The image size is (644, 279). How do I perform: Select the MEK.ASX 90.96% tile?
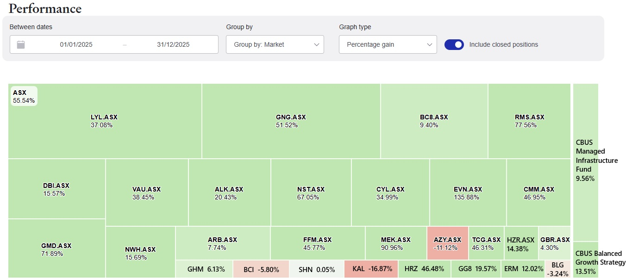[395, 243]
